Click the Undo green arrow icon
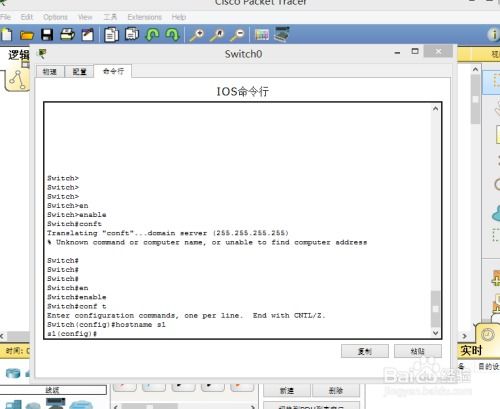 [152, 34]
